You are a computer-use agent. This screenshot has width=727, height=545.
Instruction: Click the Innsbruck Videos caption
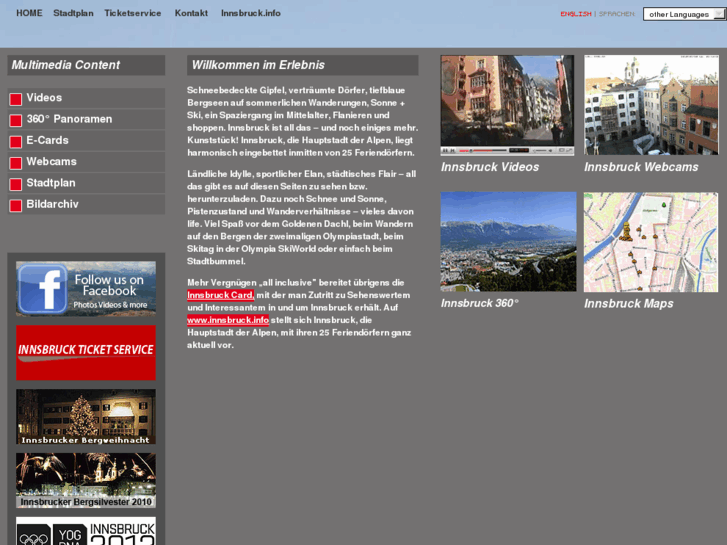pos(490,167)
